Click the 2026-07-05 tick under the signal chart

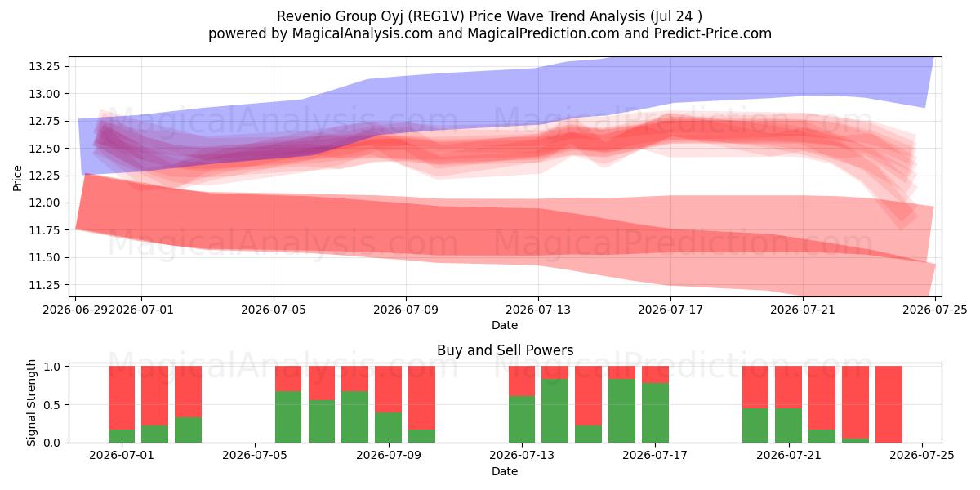tap(255, 456)
